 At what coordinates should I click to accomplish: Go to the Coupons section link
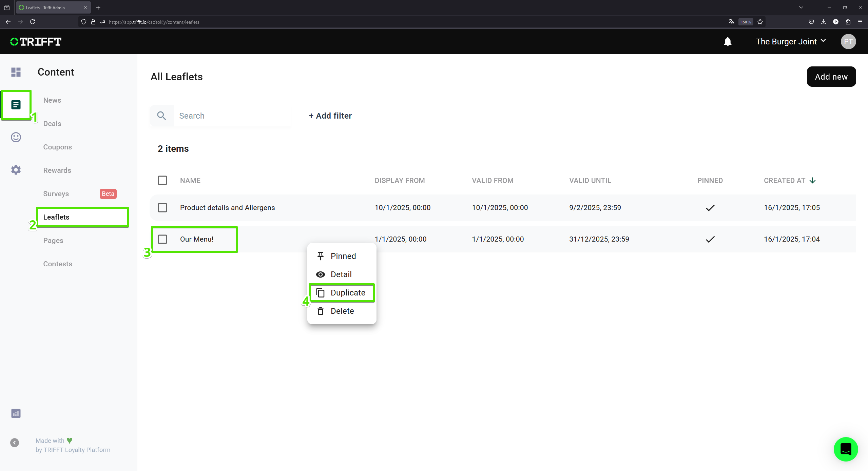[58, 147]
